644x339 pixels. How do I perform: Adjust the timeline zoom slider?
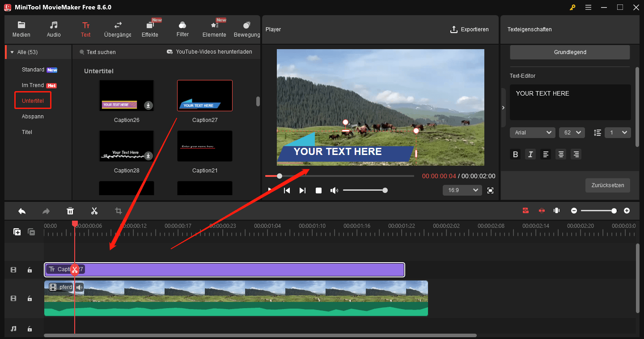[x=599, y=211]
